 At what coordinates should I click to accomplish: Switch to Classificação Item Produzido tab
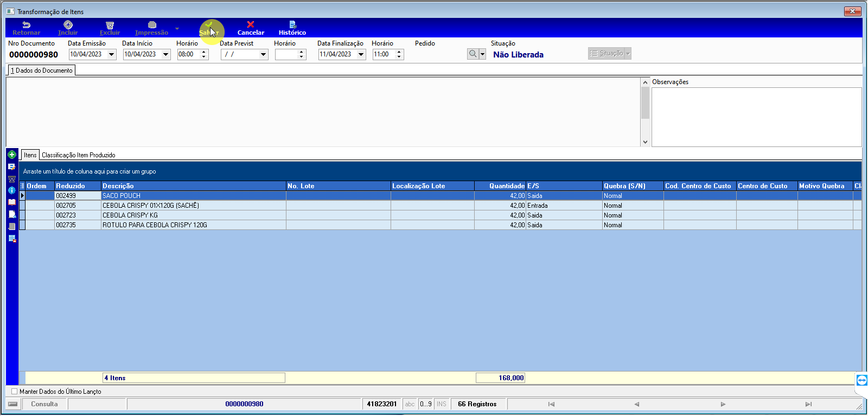tap(79, 155)
